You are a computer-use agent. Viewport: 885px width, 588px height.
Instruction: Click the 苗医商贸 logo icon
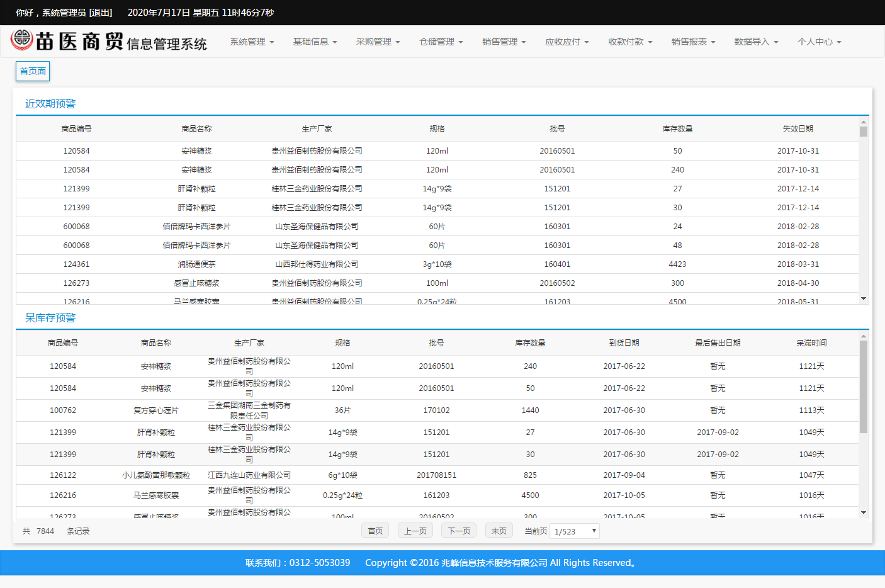tap(22, 40)
